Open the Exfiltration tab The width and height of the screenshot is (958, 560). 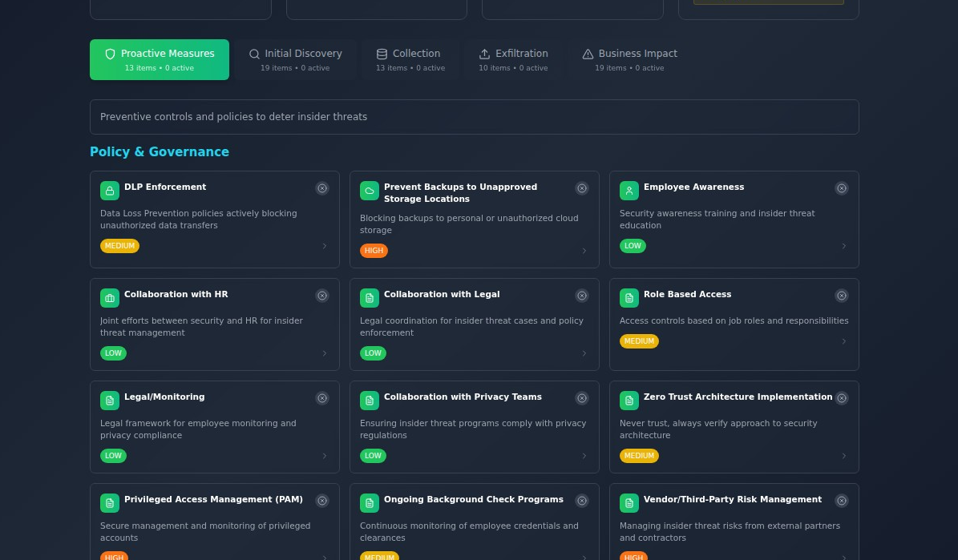pos(513,59)
